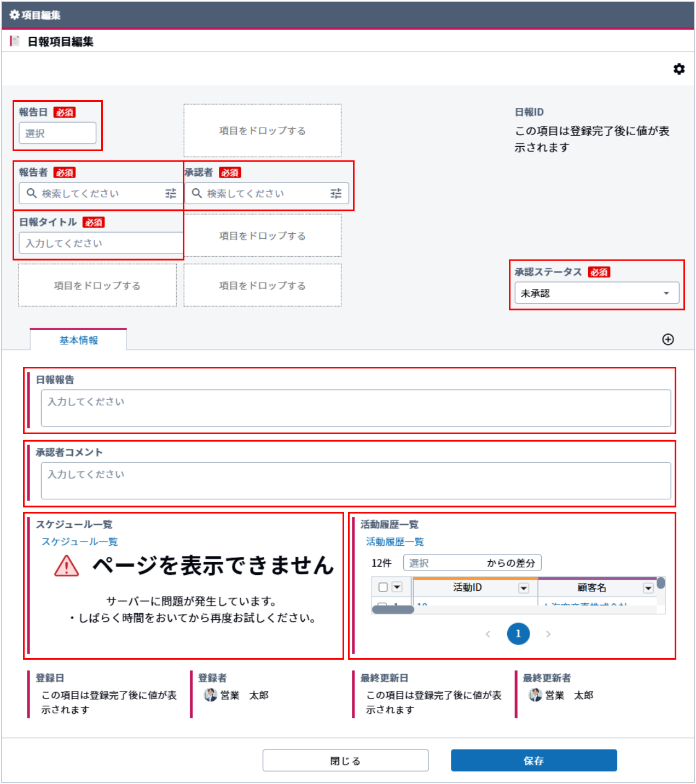
Task: Expand the 承認ステータス dropdown
Action: [666, 293]
